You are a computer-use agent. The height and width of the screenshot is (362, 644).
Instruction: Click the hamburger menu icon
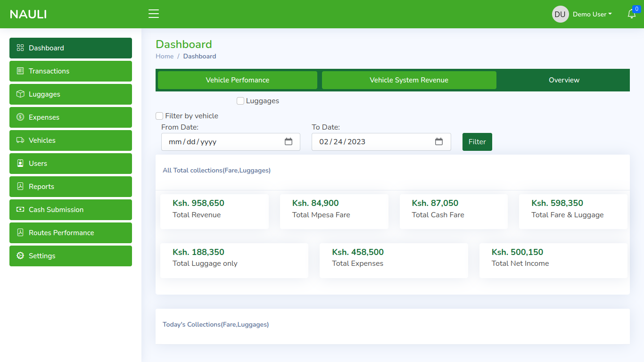coord(154,14)
